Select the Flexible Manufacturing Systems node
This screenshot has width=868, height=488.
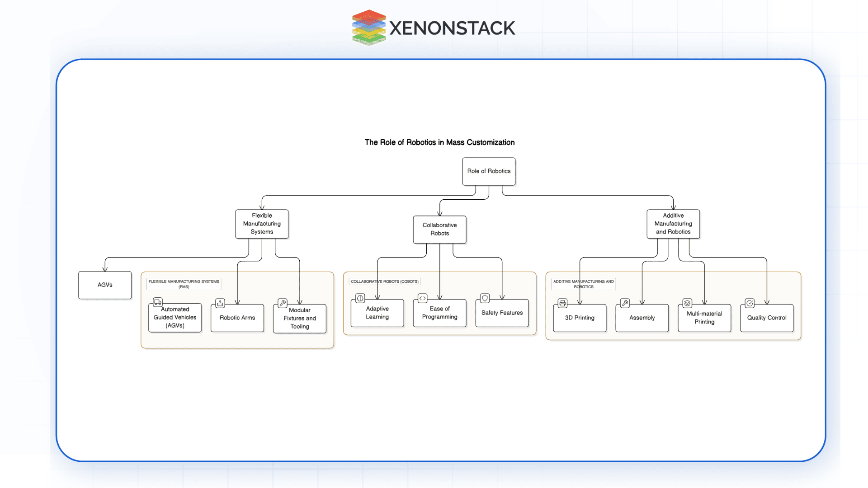[262, 224]
